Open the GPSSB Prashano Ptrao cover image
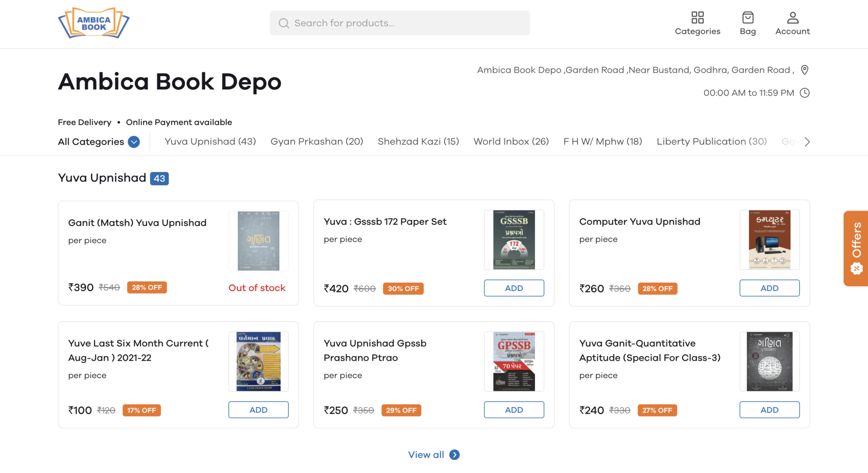The height and width of the screenshot is (473, 868). point(514,362)
